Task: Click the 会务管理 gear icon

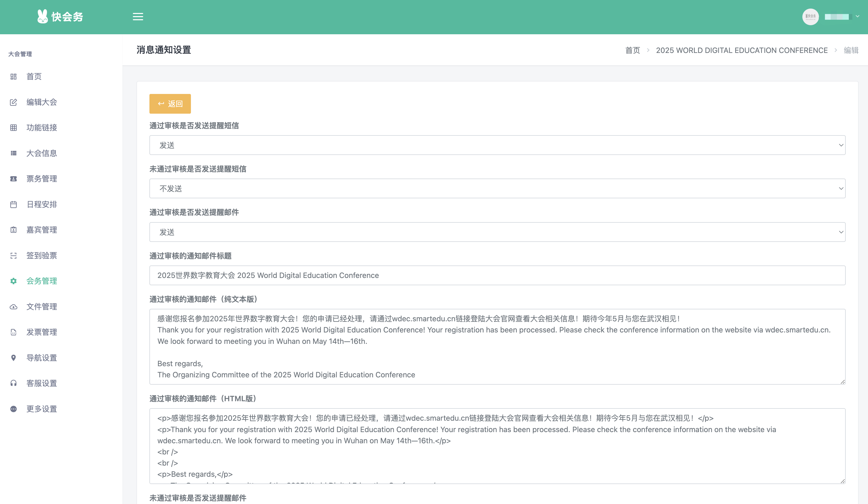Action: click(x=13, y=281)
